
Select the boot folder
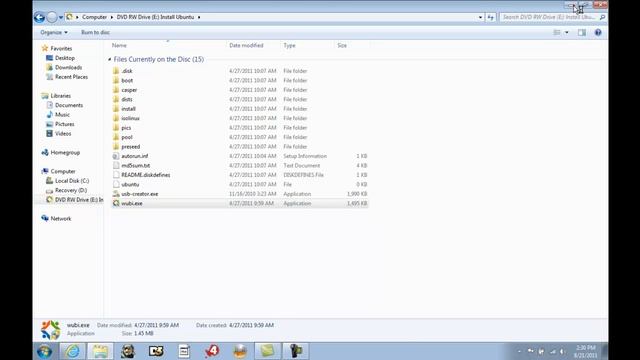127,80
